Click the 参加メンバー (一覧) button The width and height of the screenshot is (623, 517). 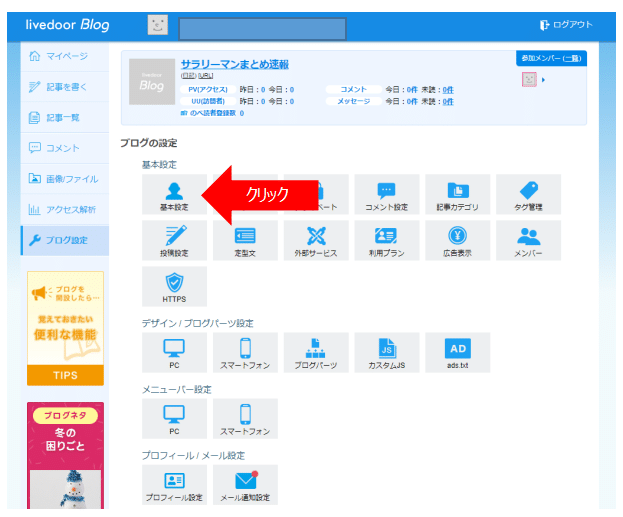[x=551, y=58]
